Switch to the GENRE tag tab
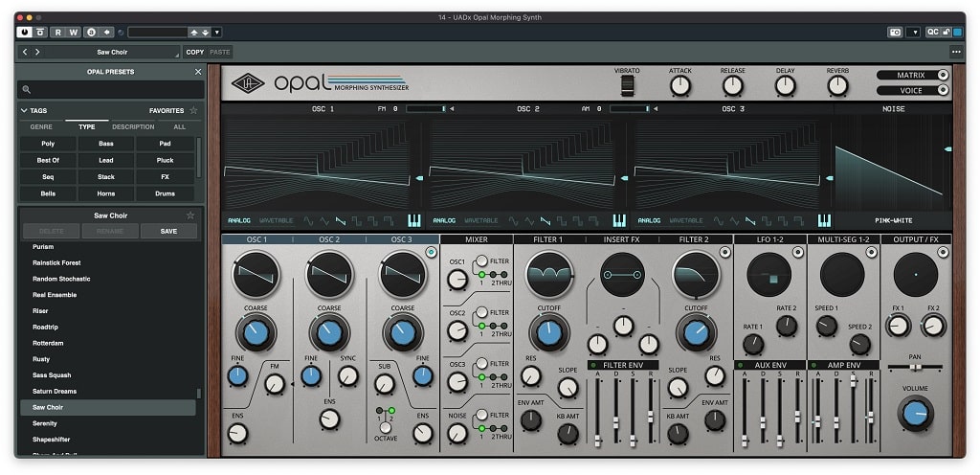 pos(41,126)
